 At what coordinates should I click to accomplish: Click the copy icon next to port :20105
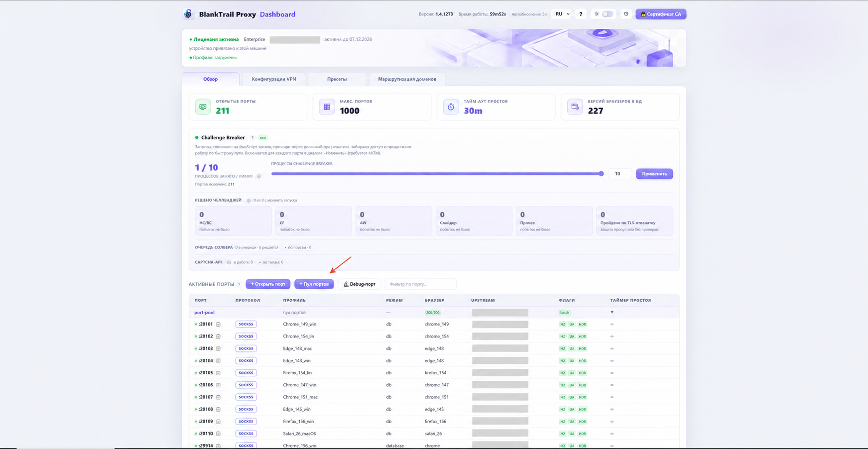coord(218,373)
